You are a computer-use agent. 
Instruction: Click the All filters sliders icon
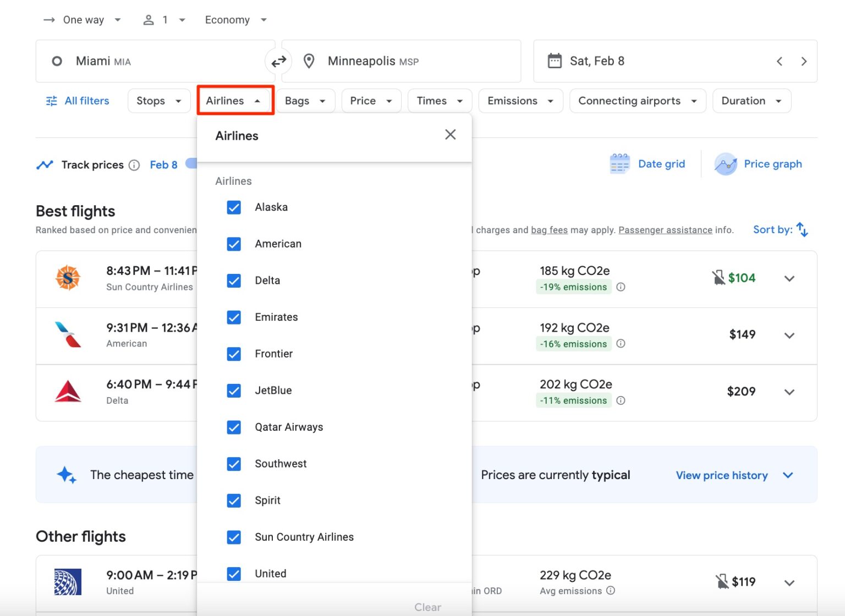(51, 101)
